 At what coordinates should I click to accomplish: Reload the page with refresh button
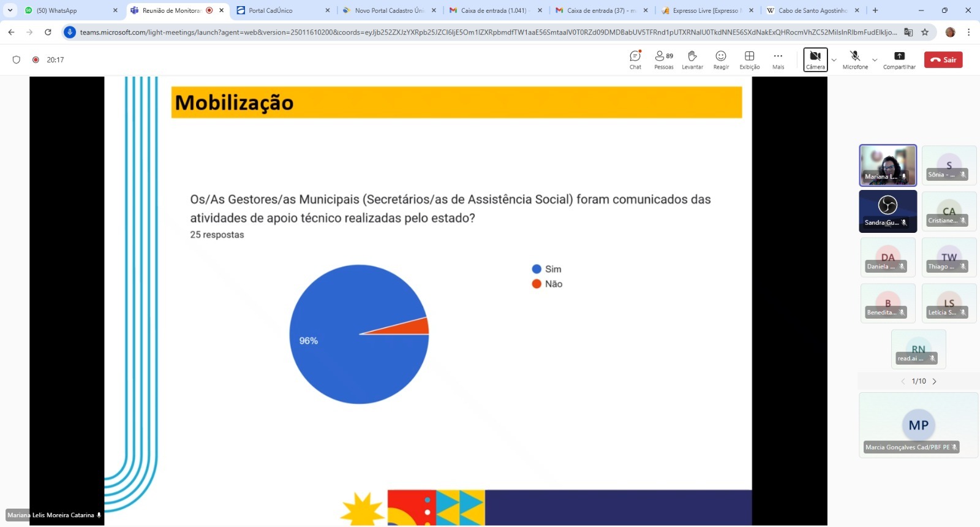(48, 32)
